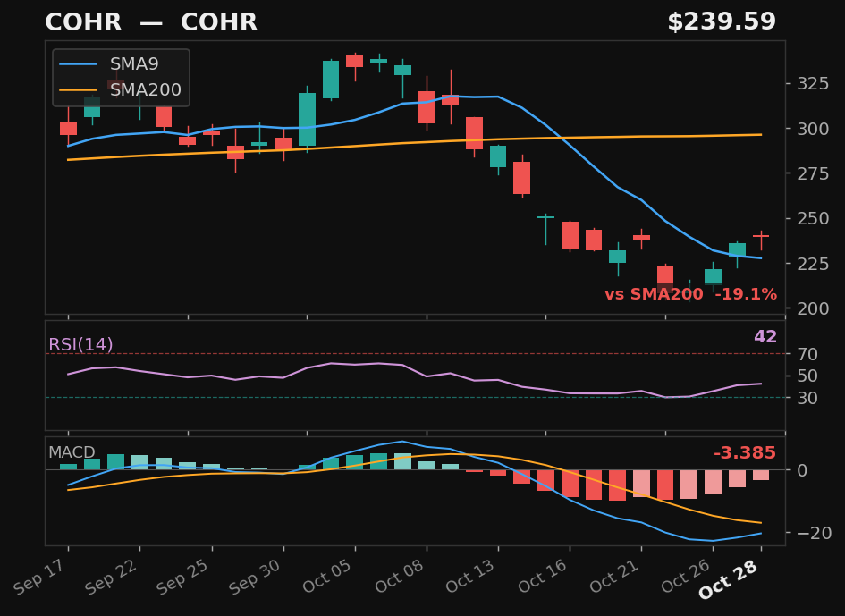Click the last MACD histogram bar
This screenshot has width=845, height=616.
761,475
